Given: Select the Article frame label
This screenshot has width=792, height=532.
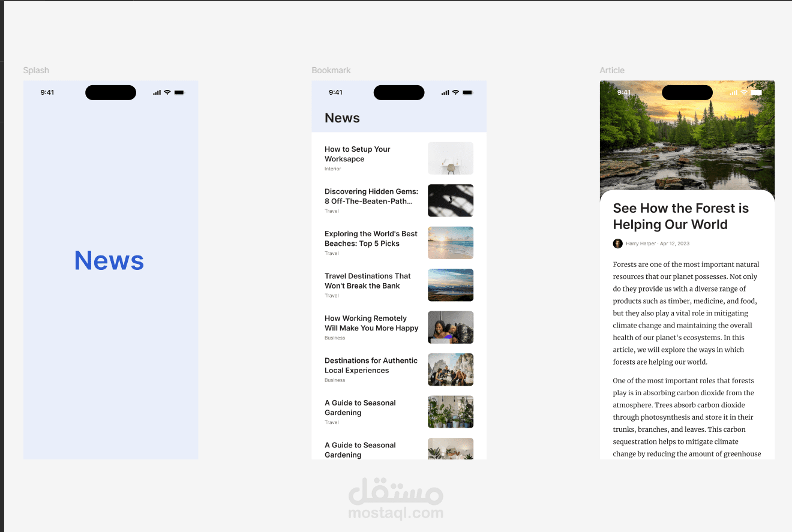Looking at the screenshot, I should (612, 70).
